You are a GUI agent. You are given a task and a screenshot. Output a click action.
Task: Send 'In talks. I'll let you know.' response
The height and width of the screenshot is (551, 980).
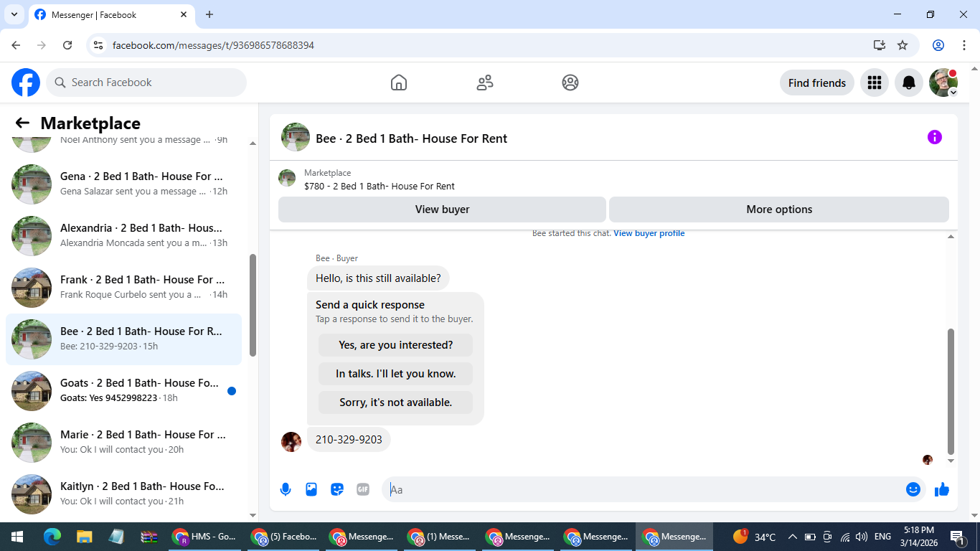(395, 374)
